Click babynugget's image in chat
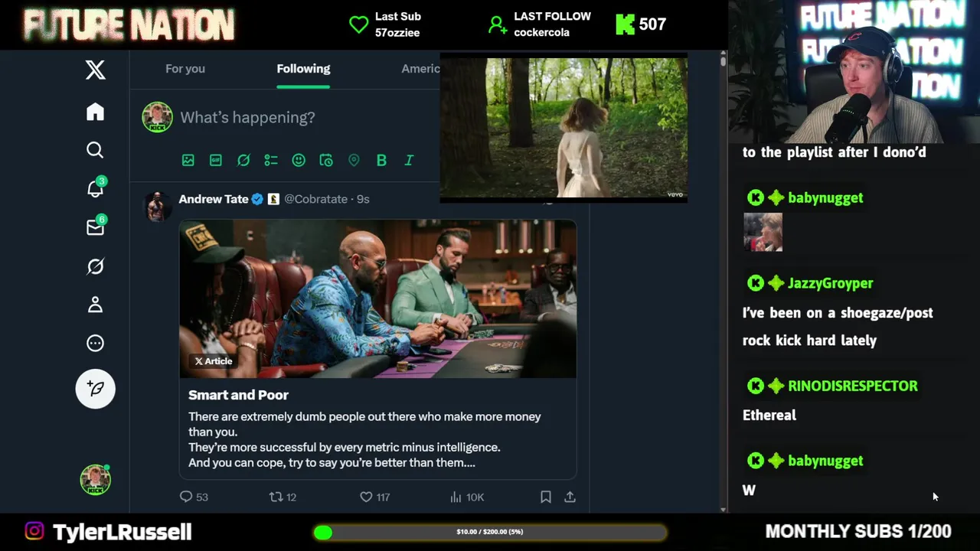 coord(763,232)
